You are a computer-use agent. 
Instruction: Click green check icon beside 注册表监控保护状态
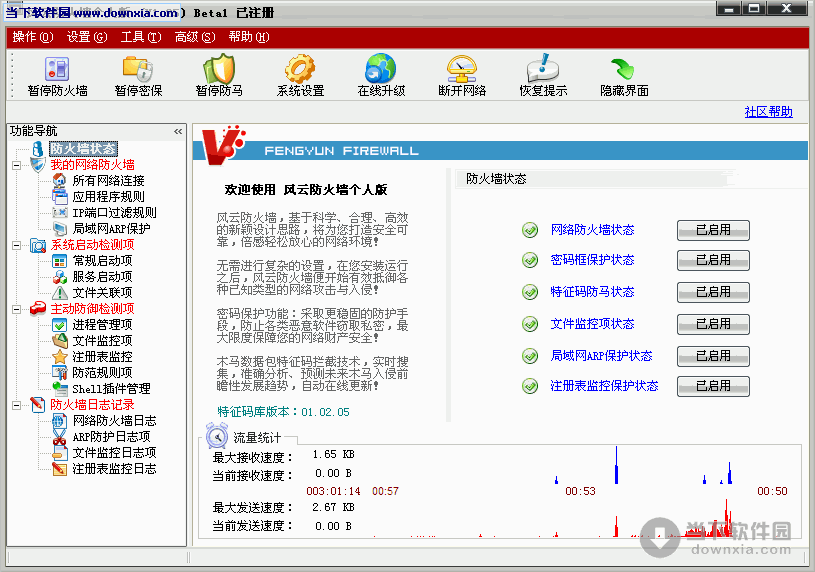click(x=530, y=386)
